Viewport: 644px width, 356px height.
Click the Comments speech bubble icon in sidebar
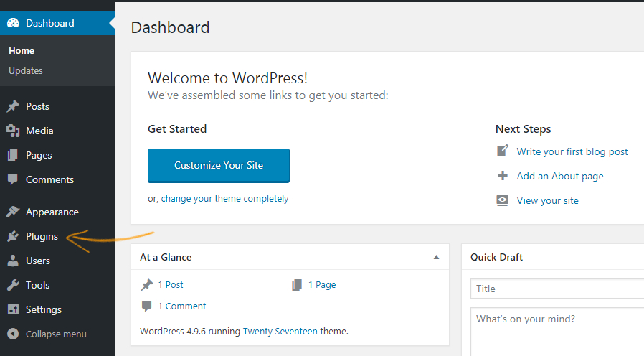pyautogui.click(x=13, y=179)
